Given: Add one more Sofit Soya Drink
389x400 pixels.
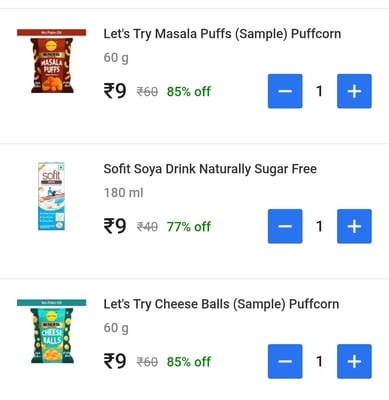Looking at the screenshot, I should pyautogui.click(x=354, y=226).
